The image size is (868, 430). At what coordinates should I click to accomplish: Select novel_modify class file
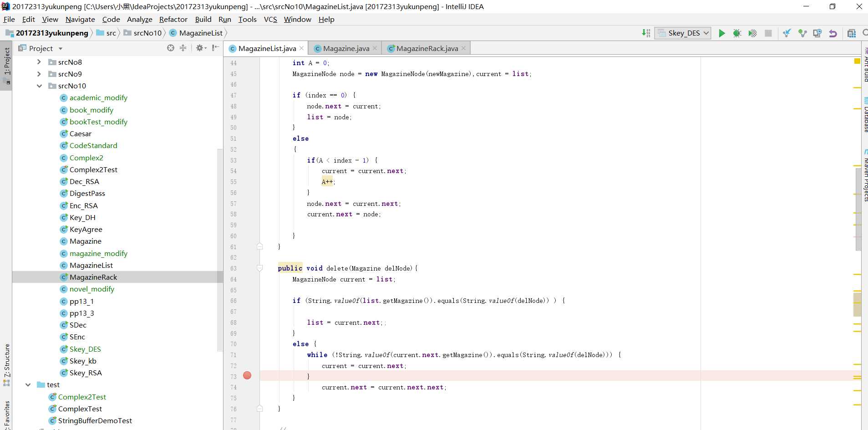(x=91, y=289)
